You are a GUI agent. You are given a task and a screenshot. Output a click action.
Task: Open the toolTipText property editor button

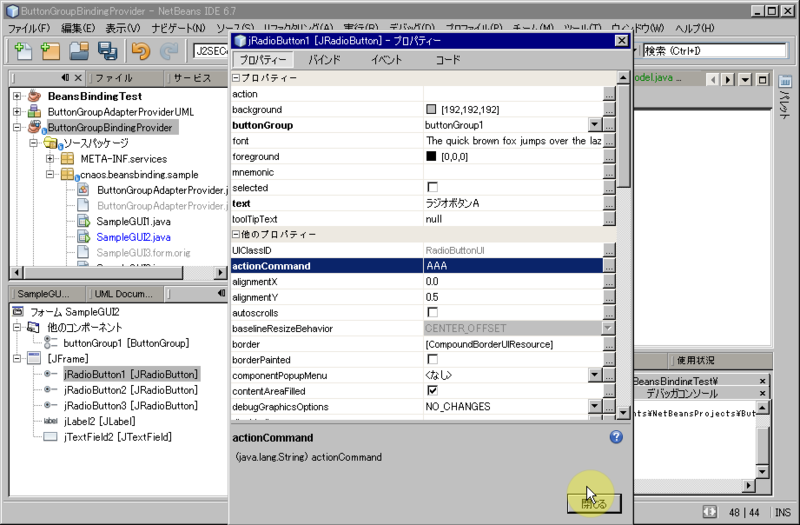pyautogui.click(x=609, y=219)
